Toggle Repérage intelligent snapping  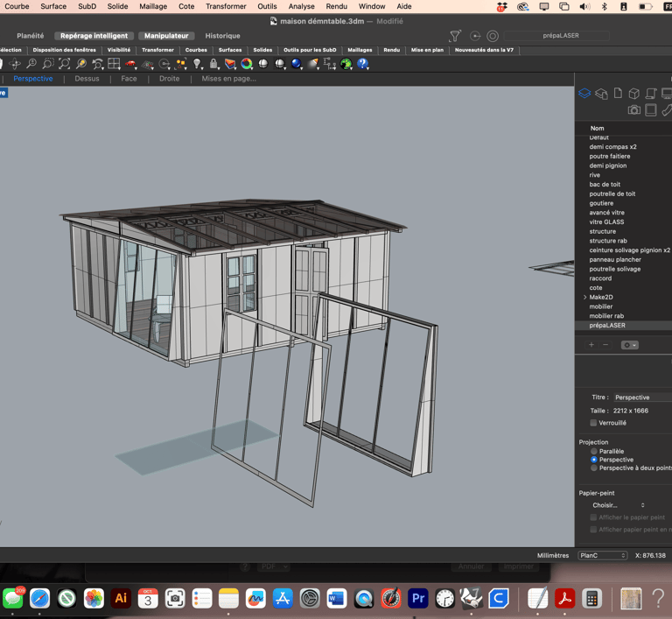[94, 36]
